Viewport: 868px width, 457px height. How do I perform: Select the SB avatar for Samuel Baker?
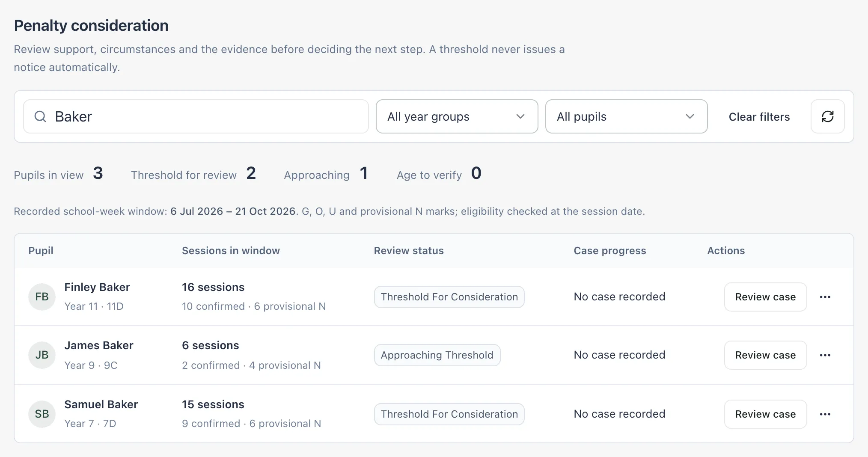[x=42, y=414]
